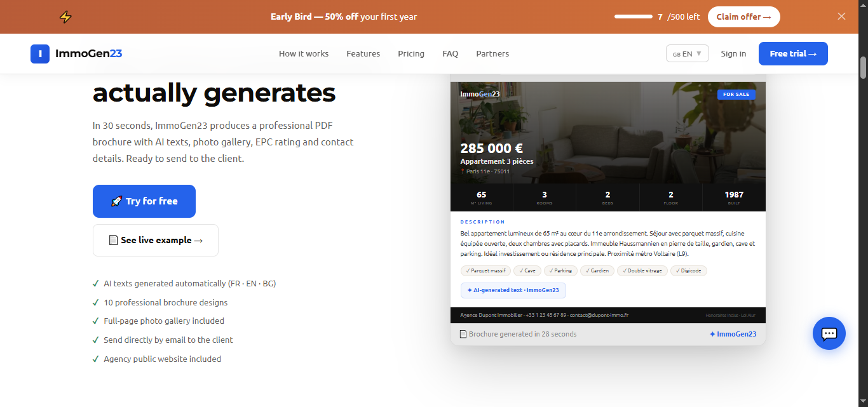
Task: Click the Paris 11e location pin icon
Action: (463, 171)
